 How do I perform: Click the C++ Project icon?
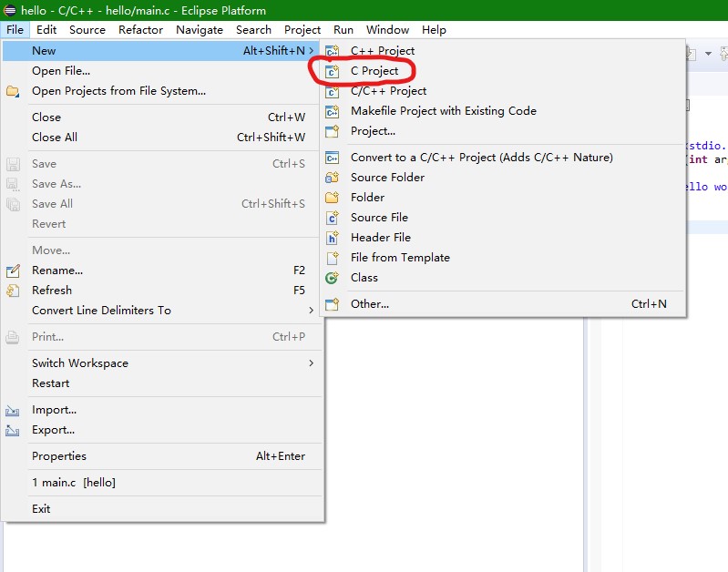tap(332, 51)
